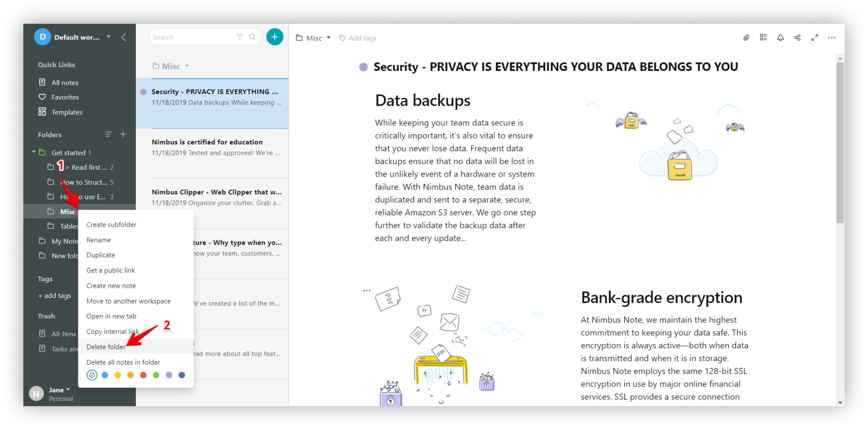Screen dimensions: 868x429
Task: Open the Nimbus Clipper Web Clipper note
Action: pos(212,204)
